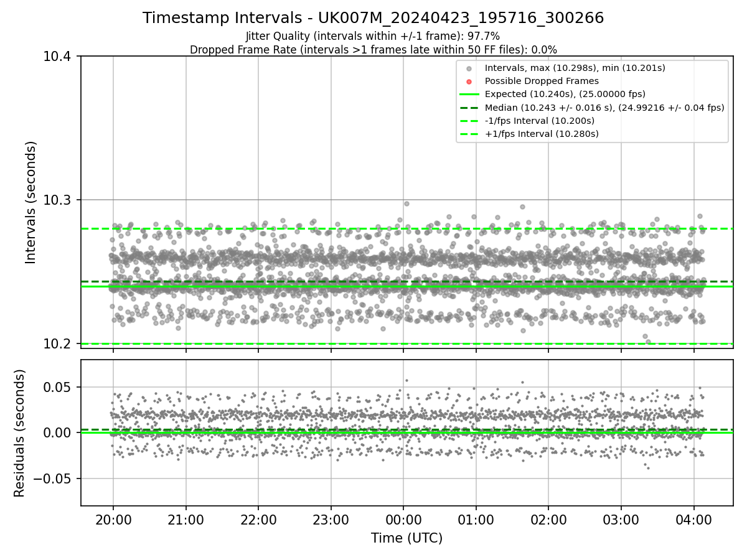Click x-axis tick label '23:00'

(x=331, y=519)
